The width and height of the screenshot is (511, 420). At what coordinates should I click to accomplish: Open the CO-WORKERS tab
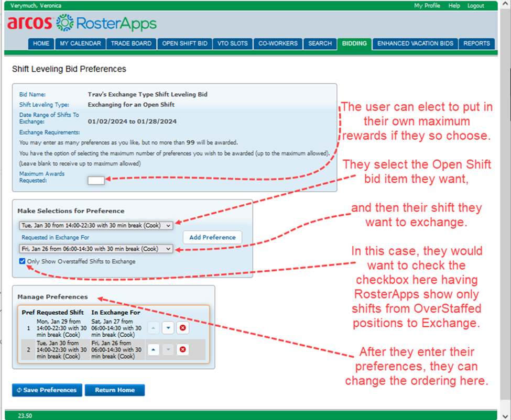click(278, 43)
